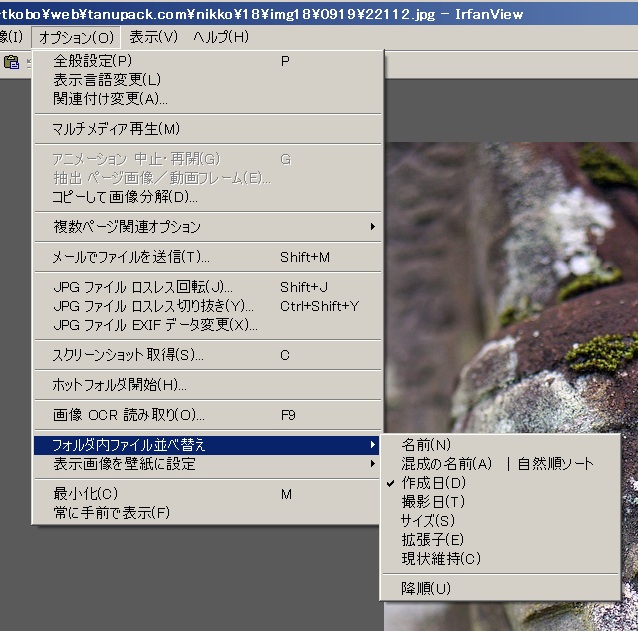Choose JPG ファイル ロスレス回転 lossless rotation
The height and width of the screenshot is (631, 638).
pyautogui.click(x=142, y=287)
